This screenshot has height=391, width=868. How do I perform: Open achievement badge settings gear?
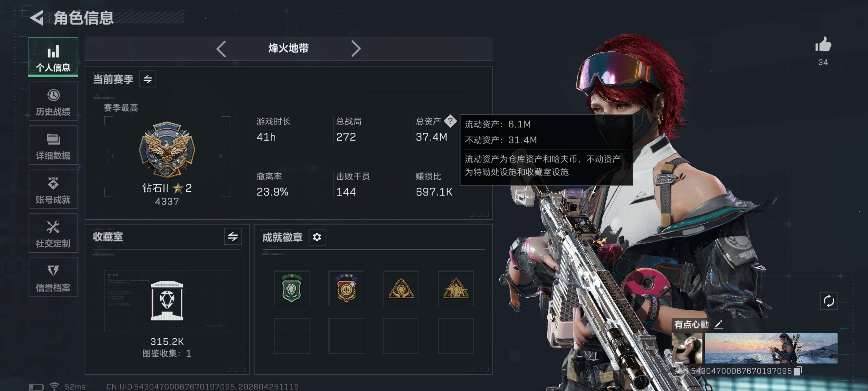pos(317,237)
